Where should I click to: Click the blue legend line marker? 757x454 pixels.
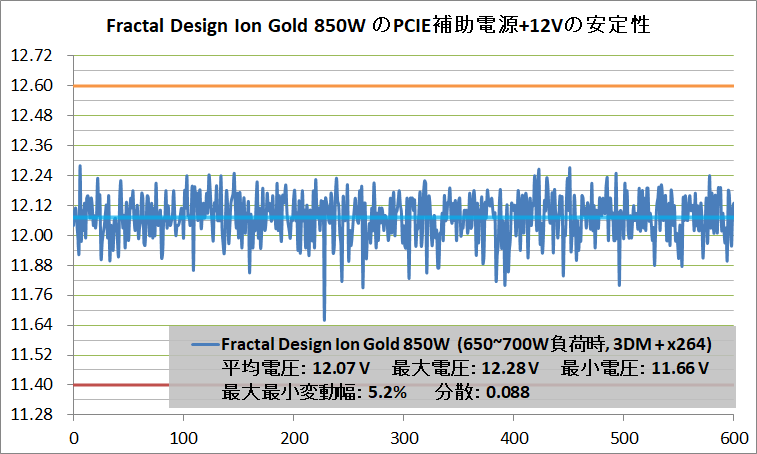tap(206, 344)
